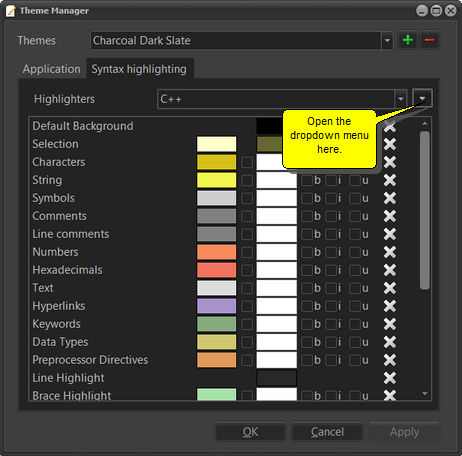Image resolution: width=462 pixels, height=456 pixels.
Task: Toggle bold checkbox for String
Action: coord(307,181)
